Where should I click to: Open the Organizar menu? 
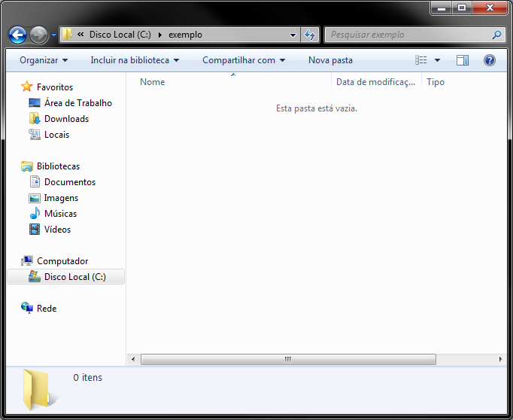pyautogui.click(x=44, y=60)
